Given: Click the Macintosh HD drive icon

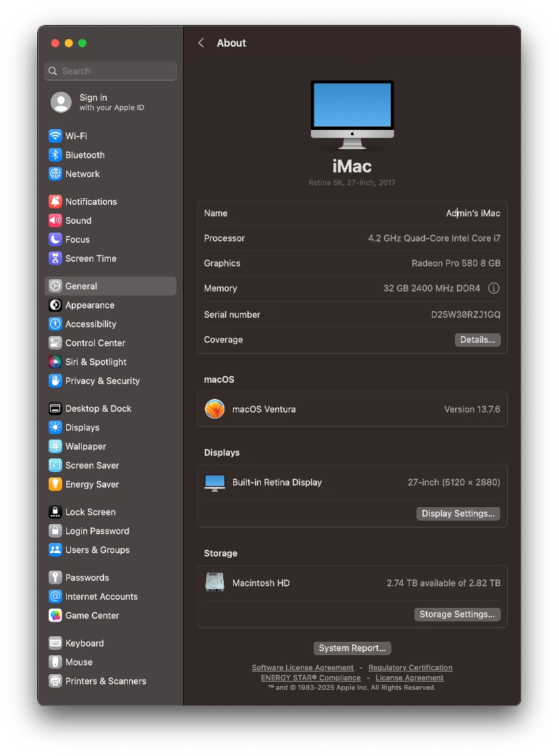Looking at the screenshot, I should 214,582.
